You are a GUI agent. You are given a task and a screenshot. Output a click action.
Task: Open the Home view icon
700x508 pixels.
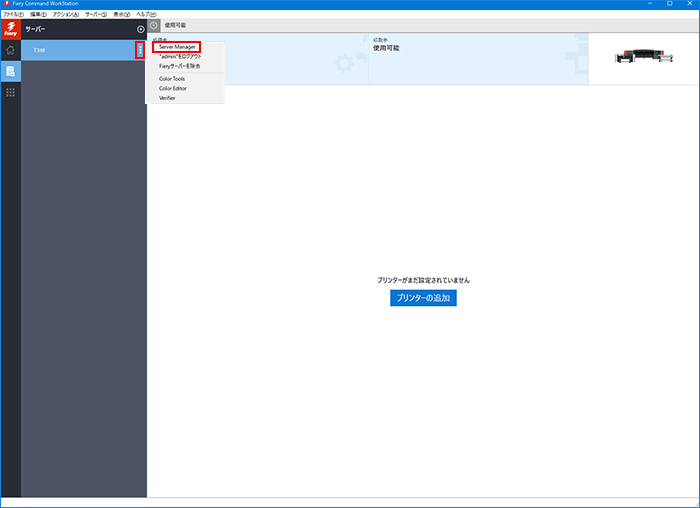pos(10,50)
